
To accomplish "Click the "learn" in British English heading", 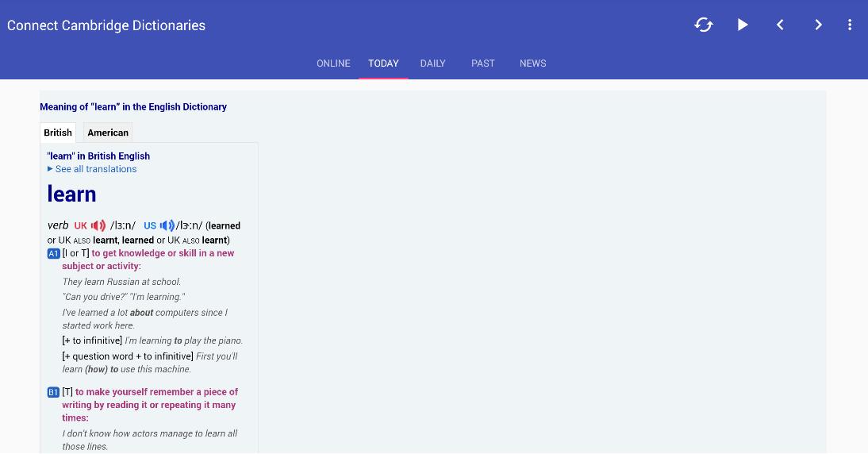I will (98, 156).
